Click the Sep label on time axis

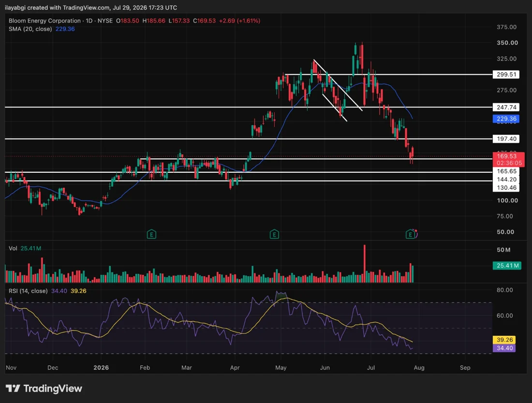465,368
